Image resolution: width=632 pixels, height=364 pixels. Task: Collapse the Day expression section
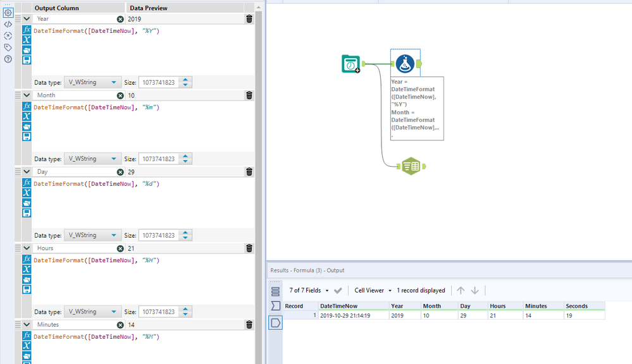(27, 171)
